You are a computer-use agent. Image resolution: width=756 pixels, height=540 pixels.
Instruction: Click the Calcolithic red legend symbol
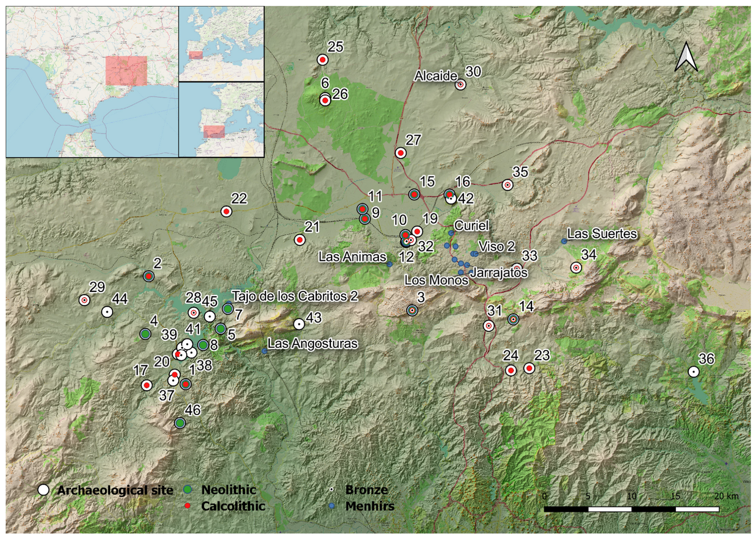pos(188,506)
